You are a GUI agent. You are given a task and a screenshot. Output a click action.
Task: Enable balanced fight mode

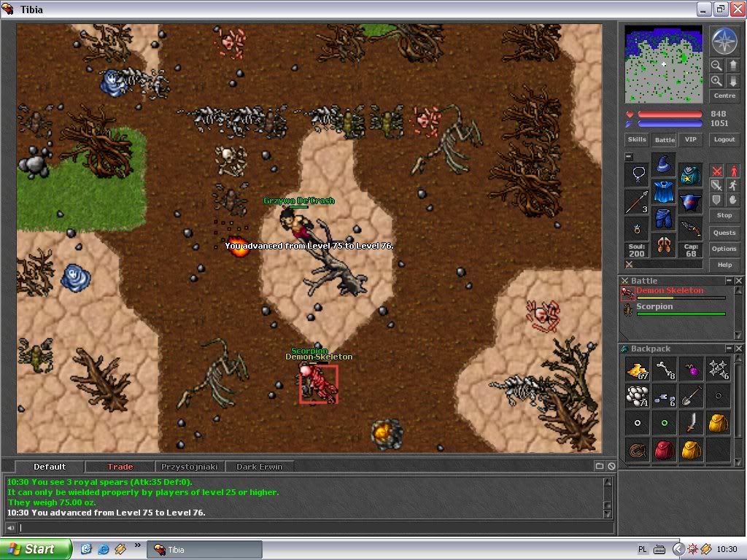716,185
